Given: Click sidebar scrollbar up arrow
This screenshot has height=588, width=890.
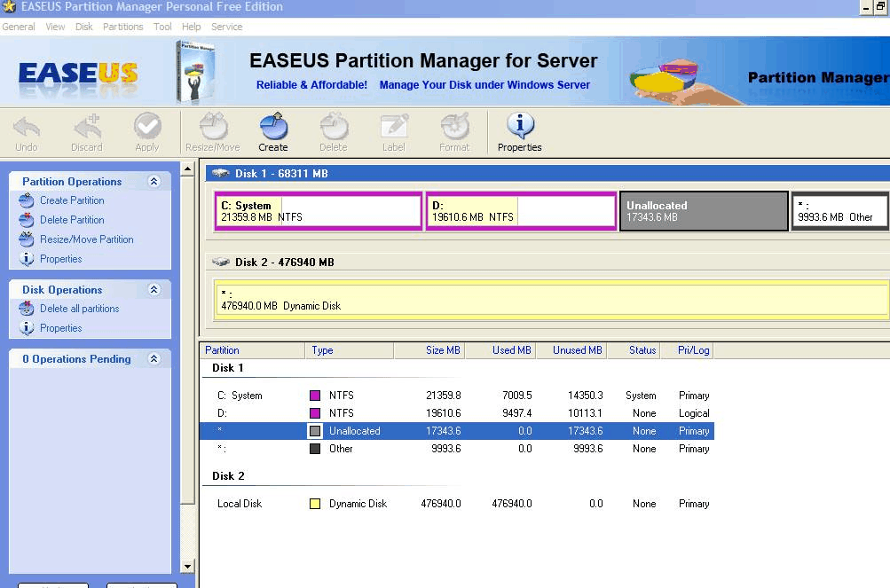Looking at the screenshot, I should click(x=188, y=169).
